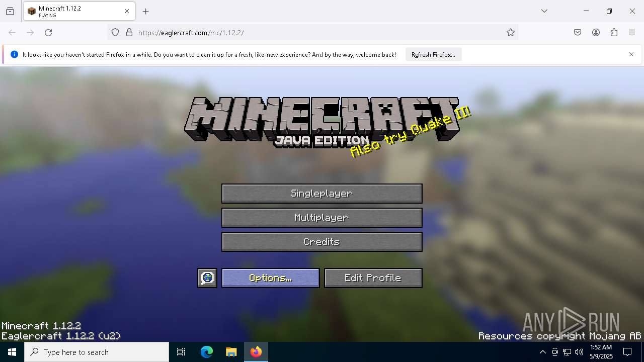
Task: View site security padlock information
Action: click(x=129, y=33)
